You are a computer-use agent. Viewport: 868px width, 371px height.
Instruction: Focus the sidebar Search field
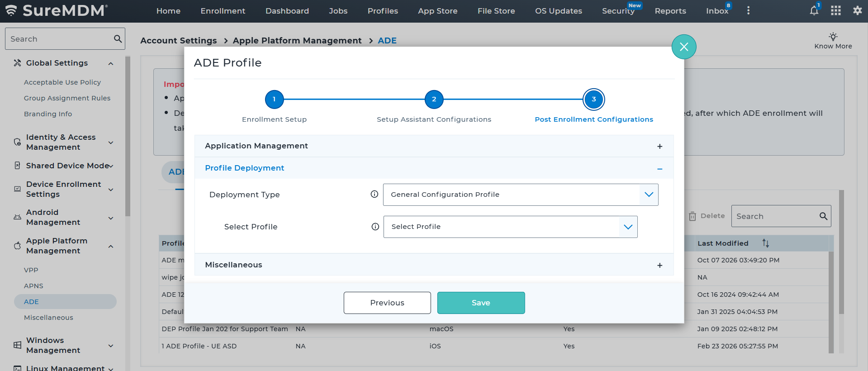coord(65,39)
